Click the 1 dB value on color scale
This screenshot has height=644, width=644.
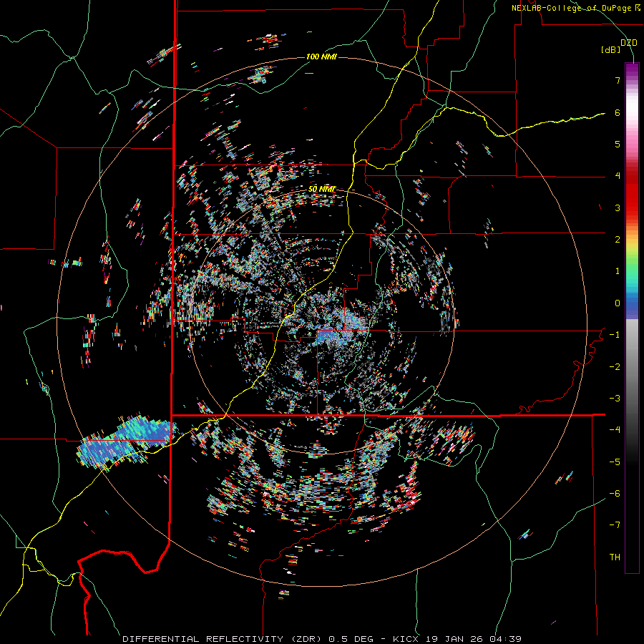(x=618, y=271)
